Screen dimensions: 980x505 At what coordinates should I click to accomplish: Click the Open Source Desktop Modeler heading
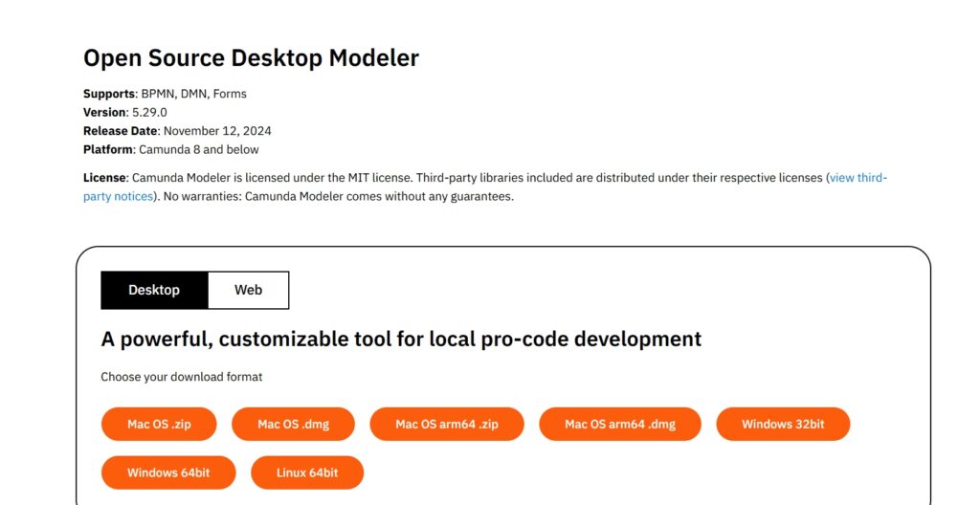click(x=252, y=57)
